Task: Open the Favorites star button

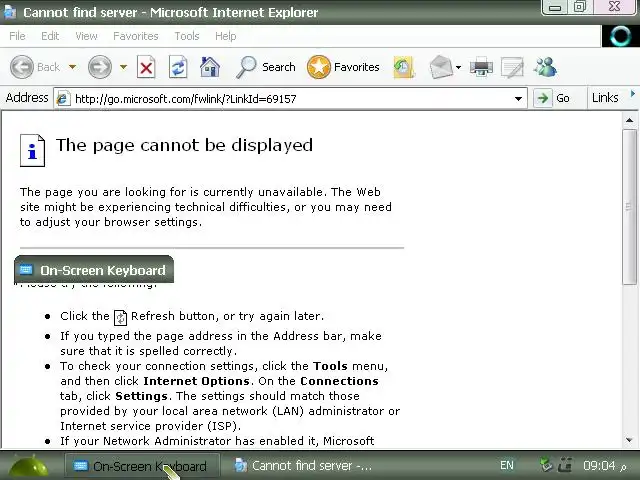Action: point(343,67)
